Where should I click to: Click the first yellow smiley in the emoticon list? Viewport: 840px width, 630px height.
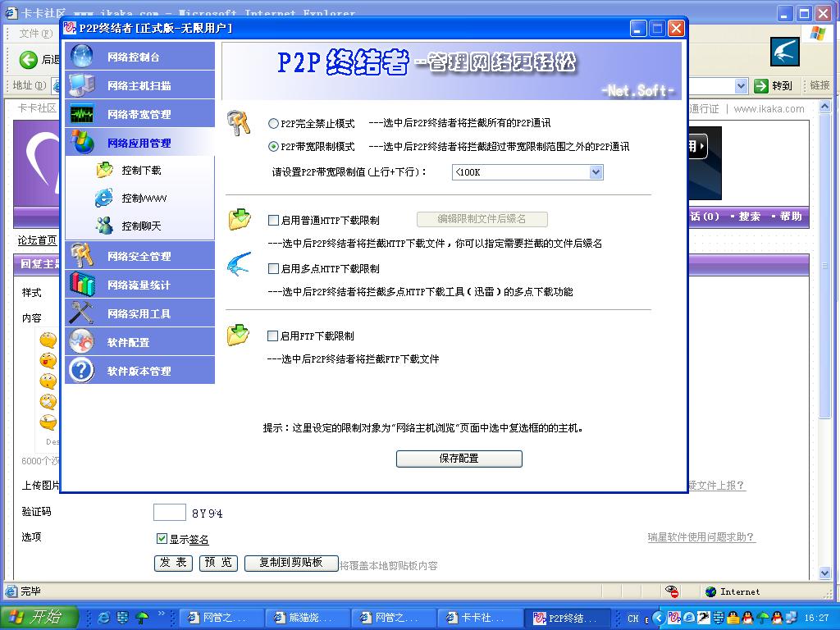(x=48, y=340)
